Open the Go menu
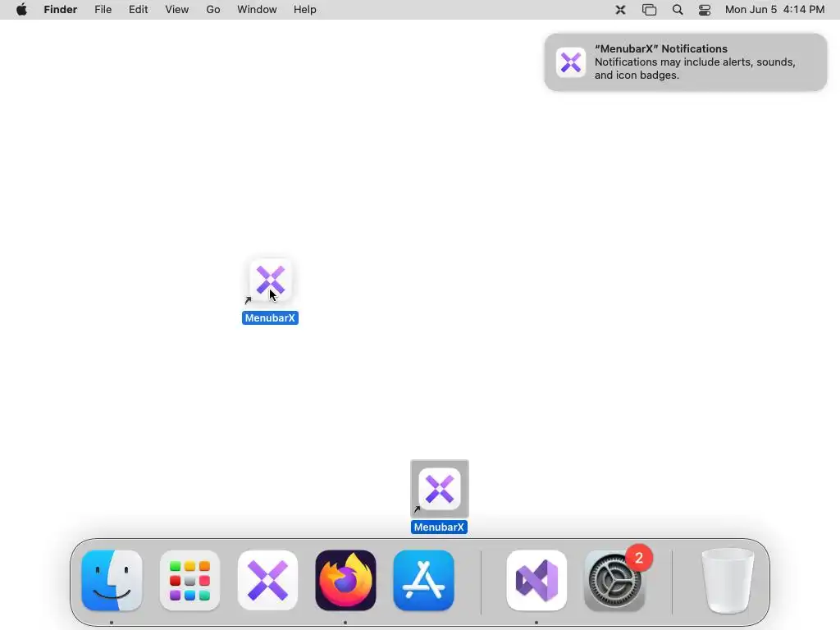 click(213, 10)
